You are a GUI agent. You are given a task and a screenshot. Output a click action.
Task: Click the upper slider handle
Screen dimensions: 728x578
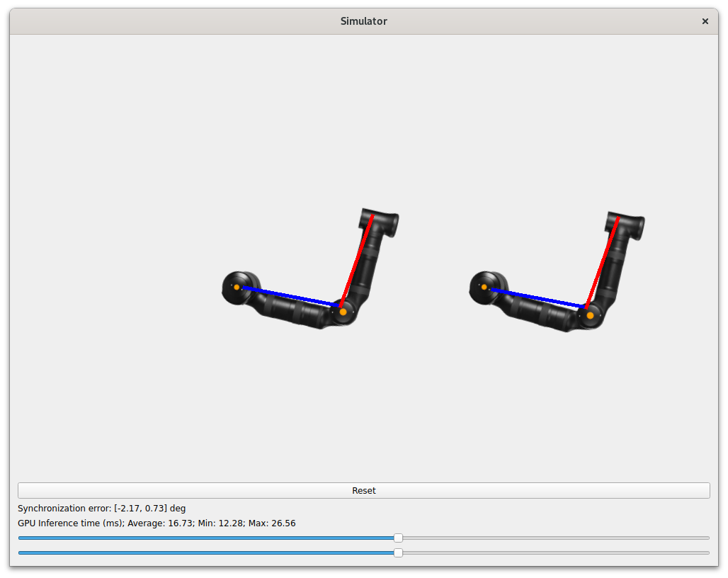[398, 538]
